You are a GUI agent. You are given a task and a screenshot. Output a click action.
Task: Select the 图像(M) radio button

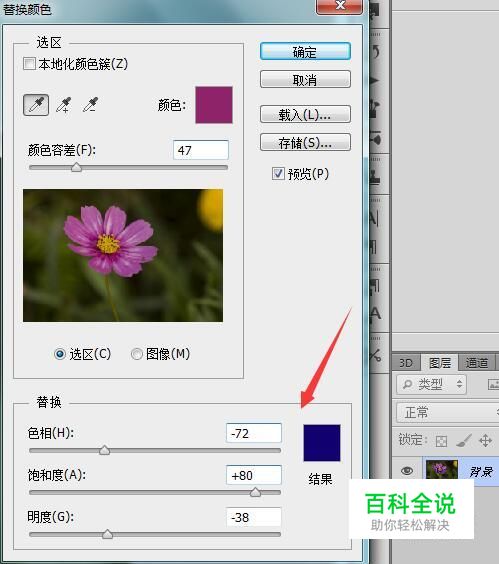pyautogui.click(x=137, y=354)
